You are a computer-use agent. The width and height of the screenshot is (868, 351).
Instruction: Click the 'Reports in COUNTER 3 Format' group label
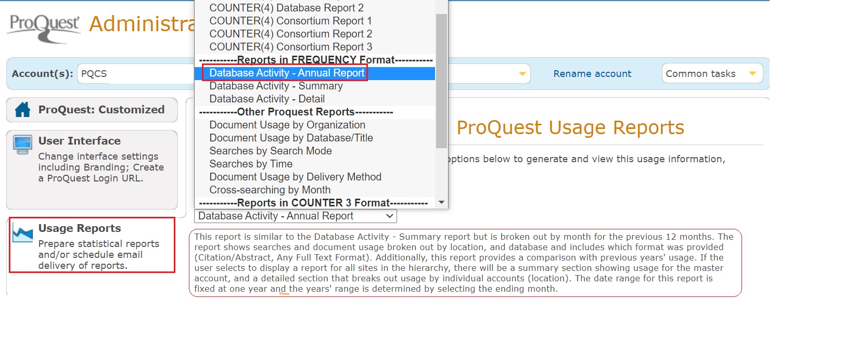click(x=313, y=203)
